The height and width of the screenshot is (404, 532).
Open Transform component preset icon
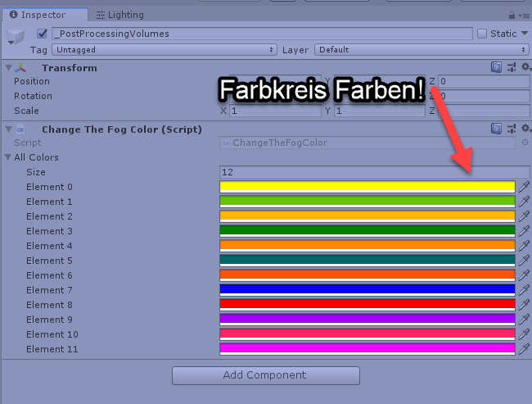[512, 67]
